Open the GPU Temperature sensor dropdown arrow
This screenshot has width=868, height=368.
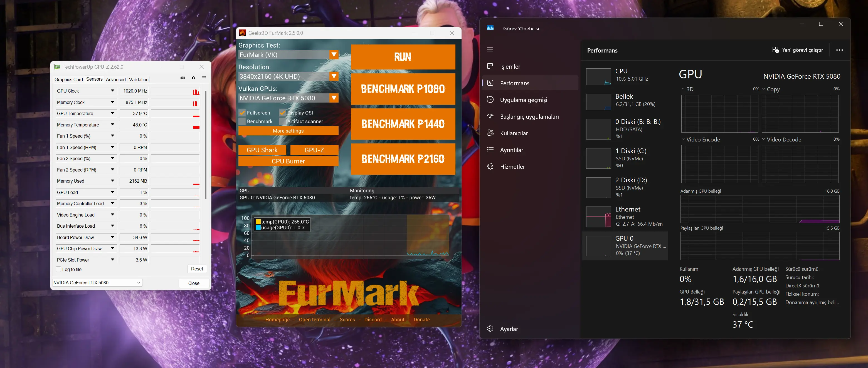click(113, 113)
